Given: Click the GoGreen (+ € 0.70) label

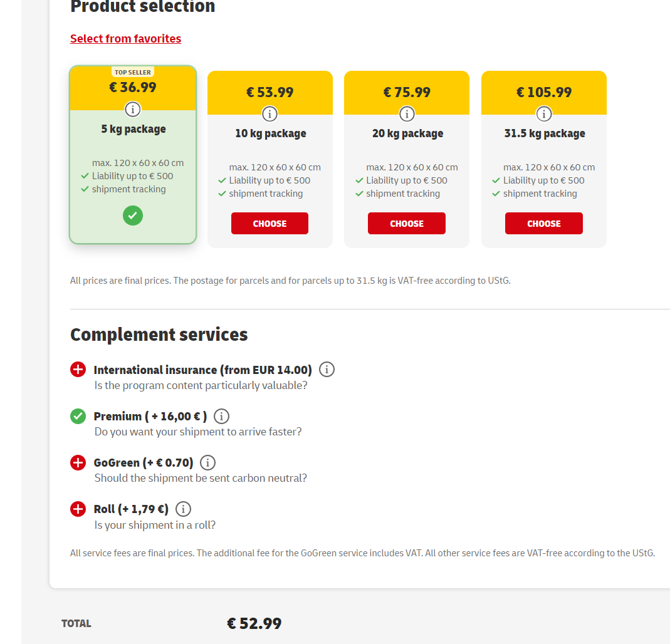Looking at the screenshot, I should point(144,463).
